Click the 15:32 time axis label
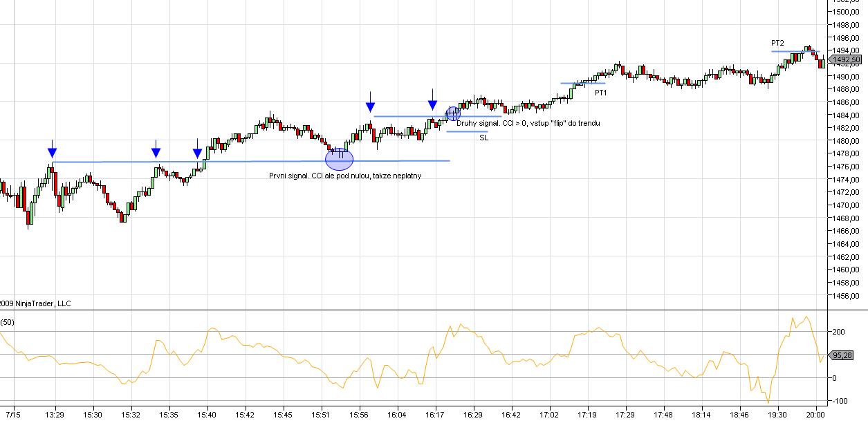The width and height of the screenshot is (868, 423). coord(131,415)
